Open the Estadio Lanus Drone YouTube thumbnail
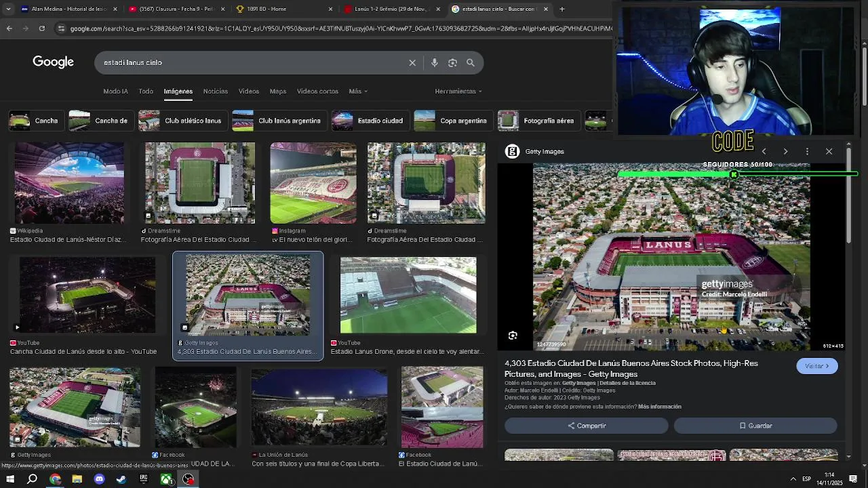 [408, 295]
